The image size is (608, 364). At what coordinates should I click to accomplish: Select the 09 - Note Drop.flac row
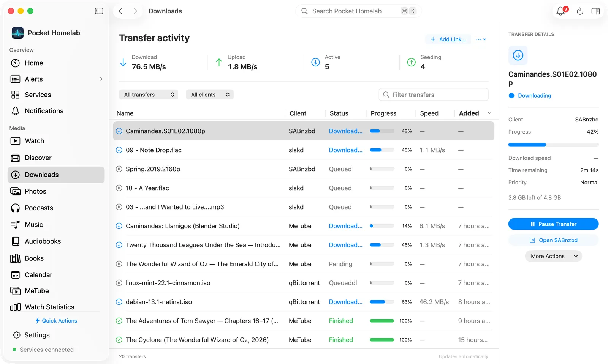pyautogui.click(x=304, y=150)
